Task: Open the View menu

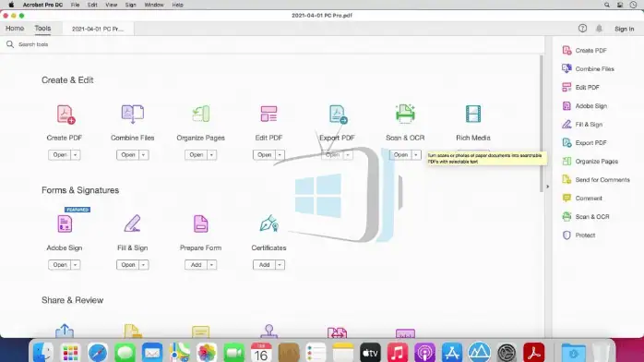Action: (x=112, y=5)
